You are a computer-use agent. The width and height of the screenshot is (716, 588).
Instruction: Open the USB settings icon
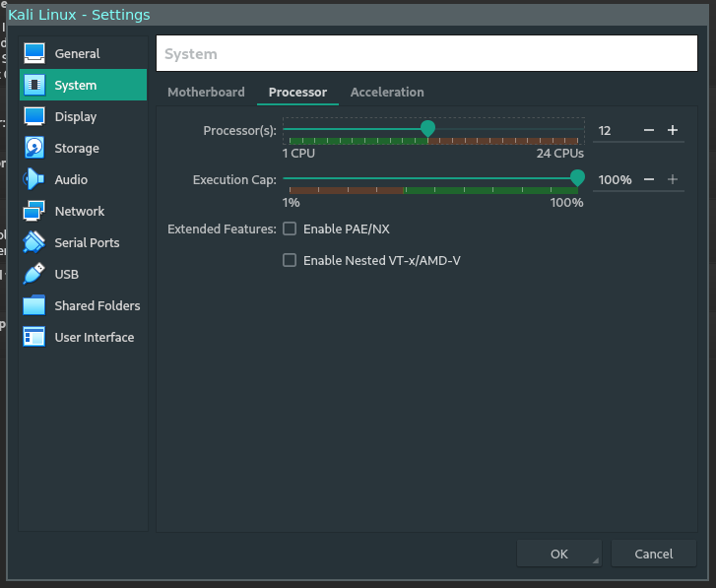pyautogui.click(x=34, y=274)
